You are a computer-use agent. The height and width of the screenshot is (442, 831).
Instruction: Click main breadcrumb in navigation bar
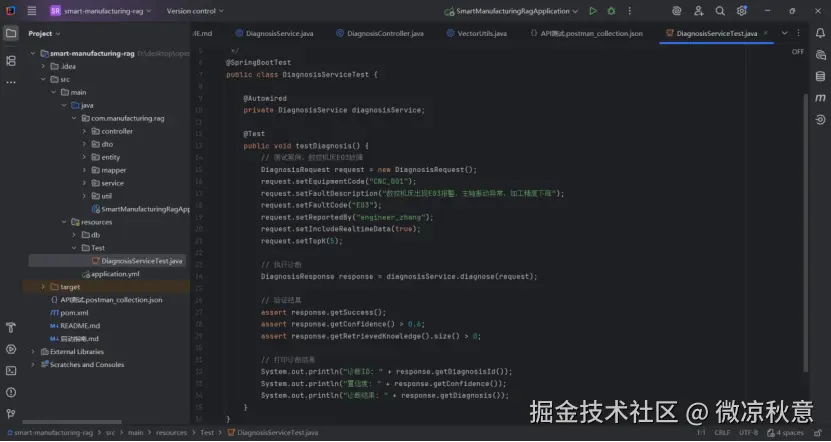(135, 433)
